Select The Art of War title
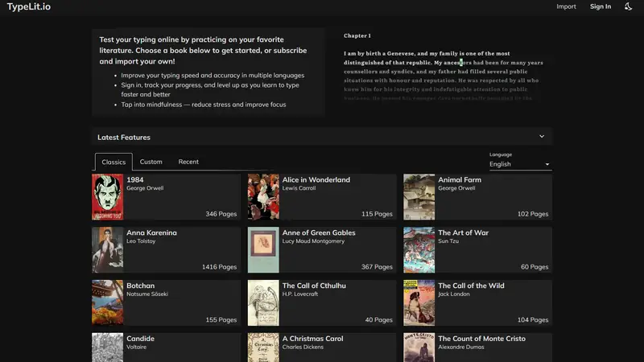Viewport: 644px width, 362px height. (x=464, y=232)
